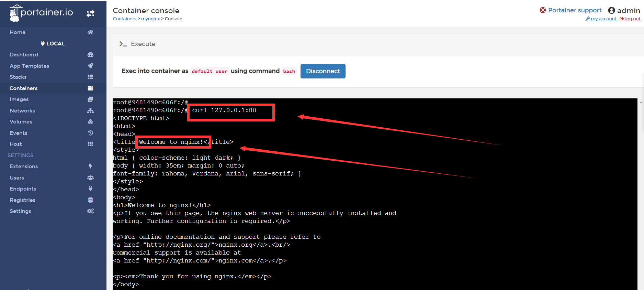
Task: Click the Dashboard gauge icon
Action: 90,54
